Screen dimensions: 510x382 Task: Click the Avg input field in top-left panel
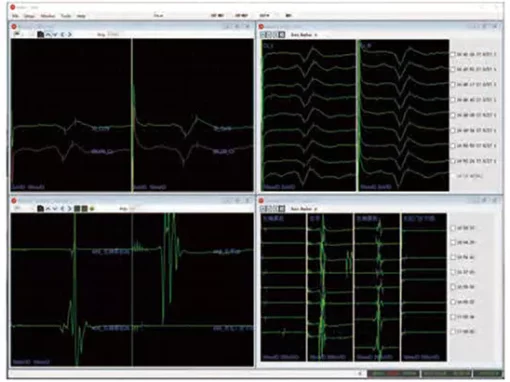tap(114, 34)
